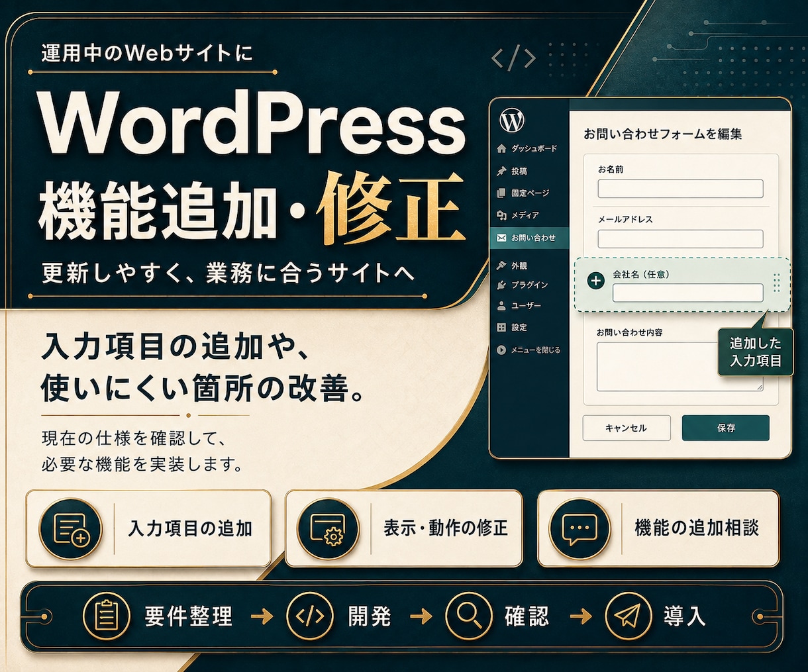Click the 確認 step label

tap(527, 617)
